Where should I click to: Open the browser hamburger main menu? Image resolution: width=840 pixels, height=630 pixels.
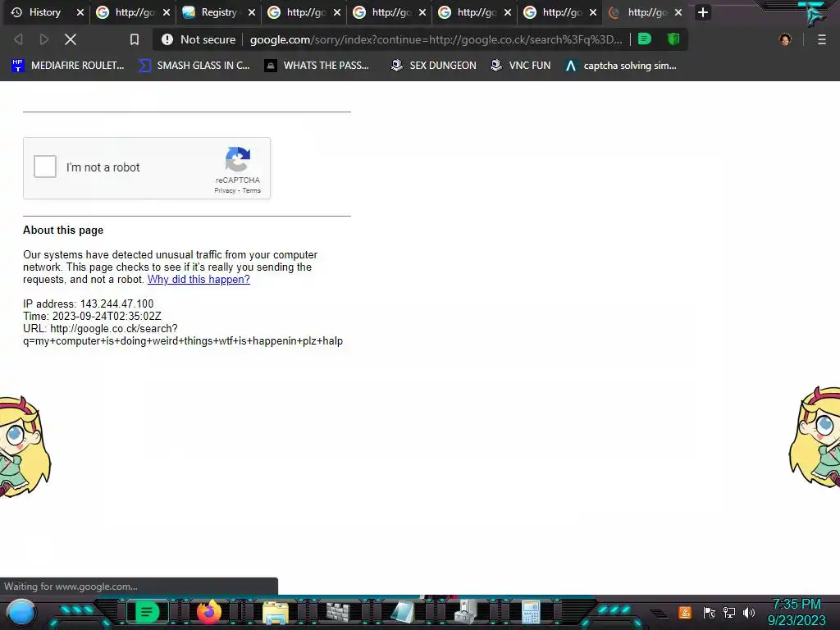[x=821, y=39]
